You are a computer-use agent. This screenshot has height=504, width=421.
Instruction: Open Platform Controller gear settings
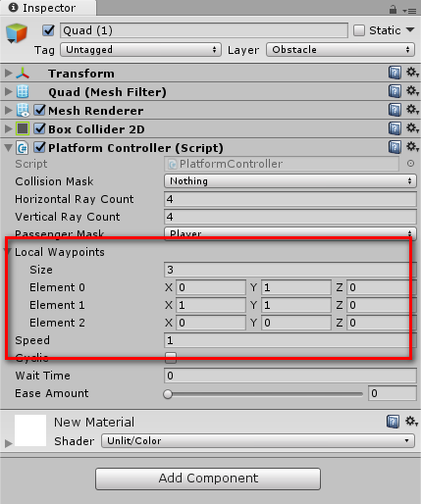click(x=412, y=146)
